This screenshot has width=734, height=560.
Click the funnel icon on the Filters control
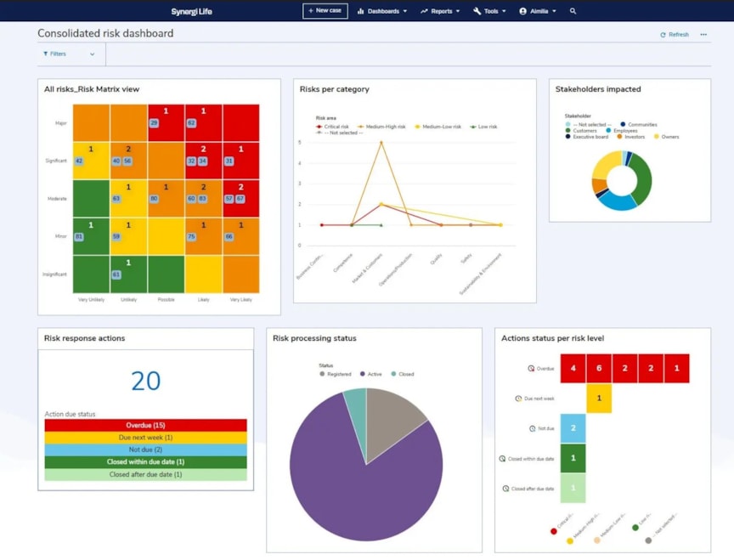pos(46,53)
